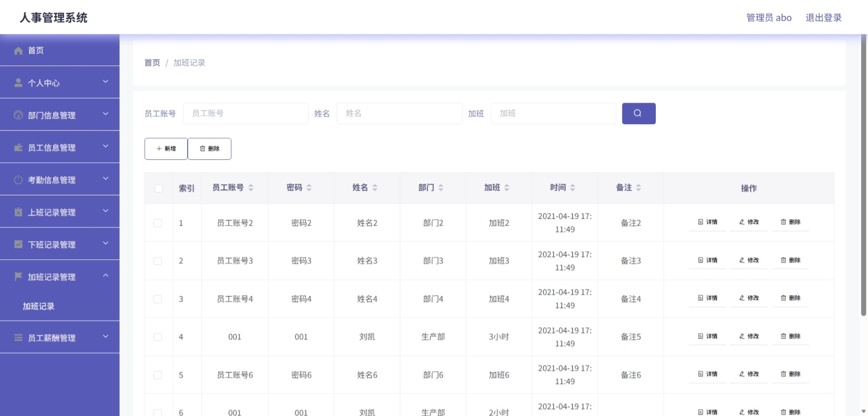Click the icon beside 员工信息管理
Screen dimensions: 868x416
coord(18,147)
